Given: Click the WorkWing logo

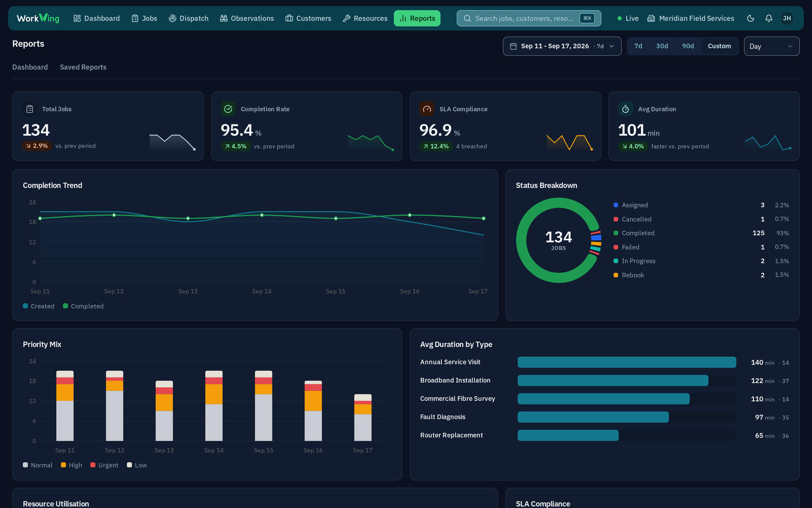Looking at the screenshot, I should pos(38,18).
